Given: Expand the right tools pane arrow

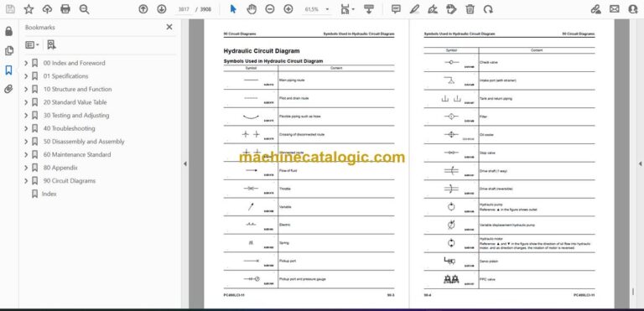Looking at the screenshot, I should (640, 163).
